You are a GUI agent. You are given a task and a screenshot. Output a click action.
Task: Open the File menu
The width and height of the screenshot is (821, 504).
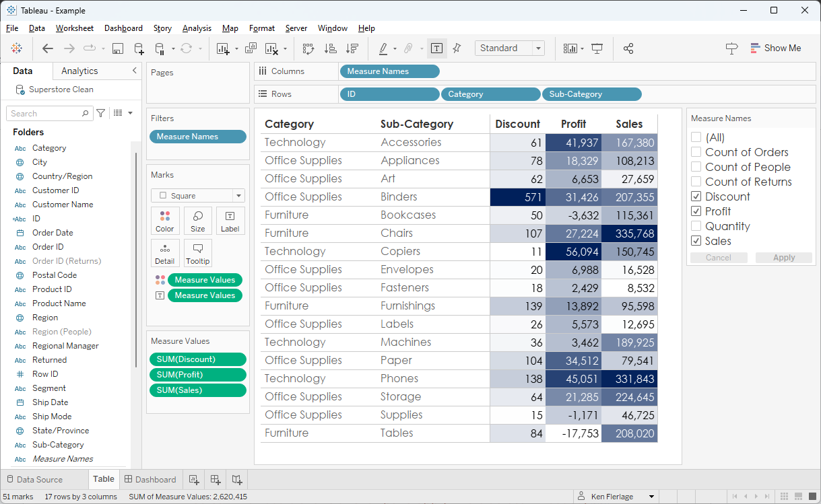12,28
